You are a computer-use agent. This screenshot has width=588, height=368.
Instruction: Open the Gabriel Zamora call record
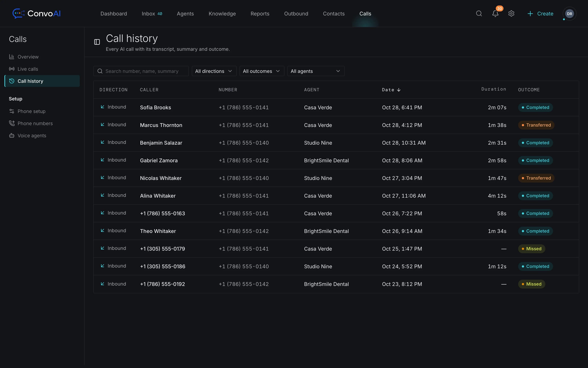tap(336, 160)
